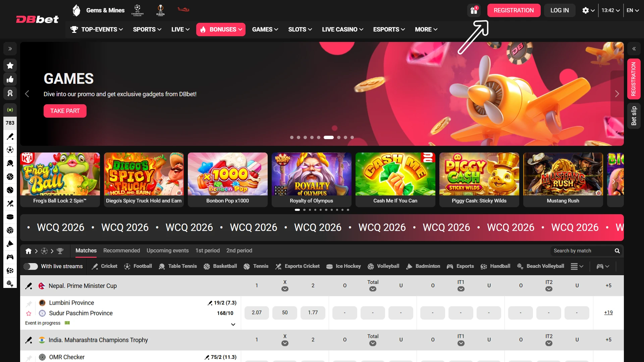
Task: Open the Bet slip side tab
Action: coord(634,116)
